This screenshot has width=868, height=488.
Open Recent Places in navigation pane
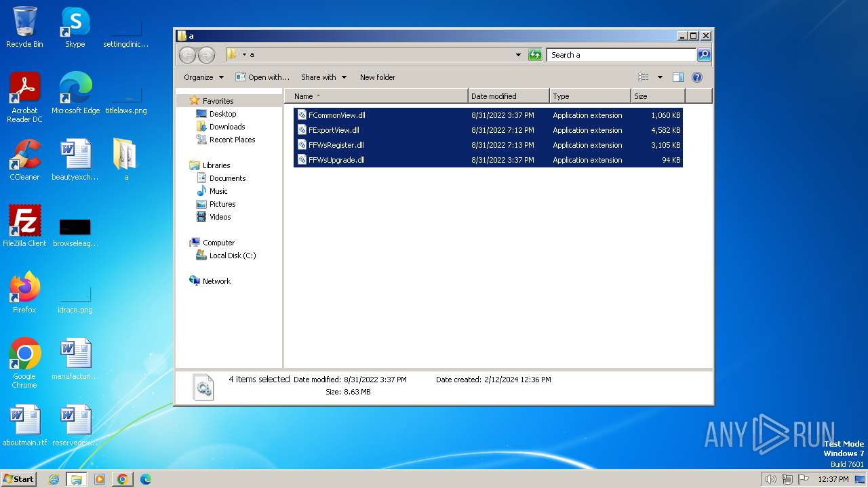[x=232, y=140]
